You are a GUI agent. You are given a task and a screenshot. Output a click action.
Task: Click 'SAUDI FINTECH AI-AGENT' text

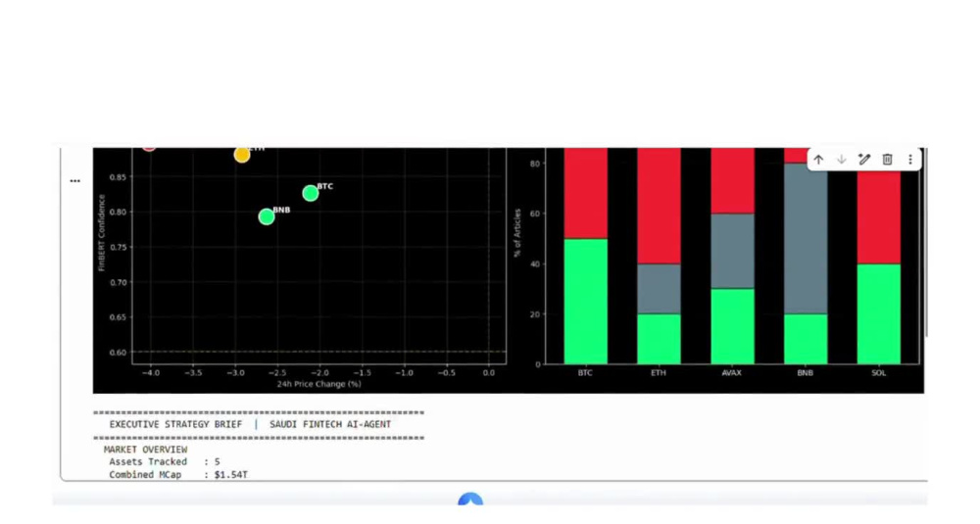pos(330,424)
